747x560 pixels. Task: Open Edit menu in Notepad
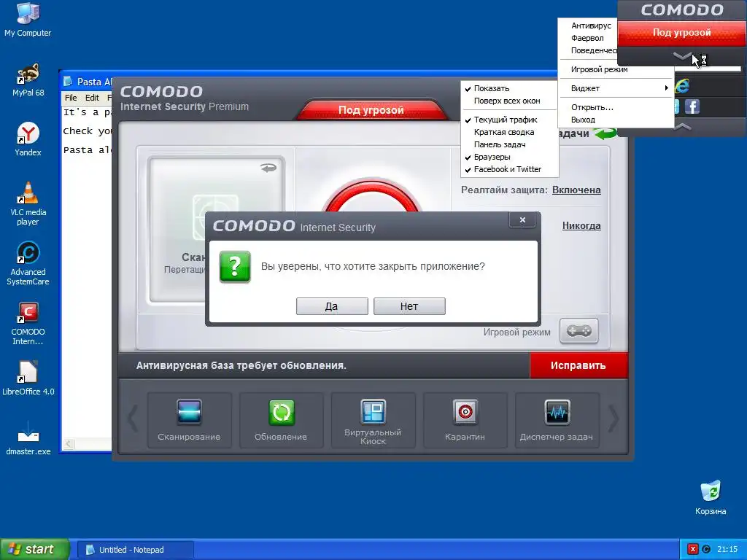[92, 98]
